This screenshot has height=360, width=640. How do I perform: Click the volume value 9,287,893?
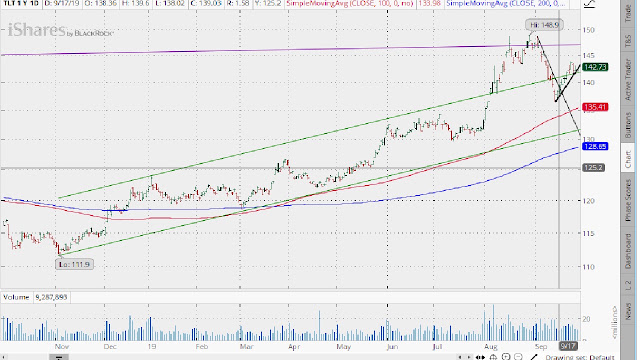pyautogui.click(x=51, y=297)
